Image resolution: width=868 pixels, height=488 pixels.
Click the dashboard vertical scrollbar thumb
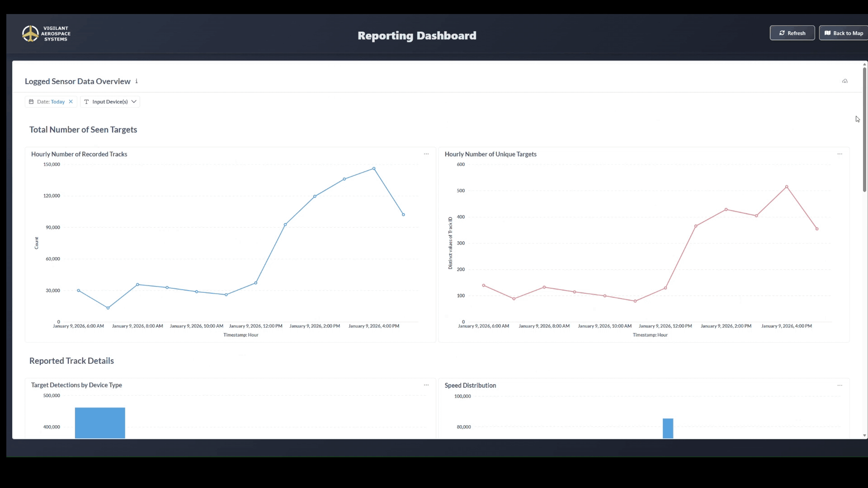pyautogui.click(x=864, y=129)
